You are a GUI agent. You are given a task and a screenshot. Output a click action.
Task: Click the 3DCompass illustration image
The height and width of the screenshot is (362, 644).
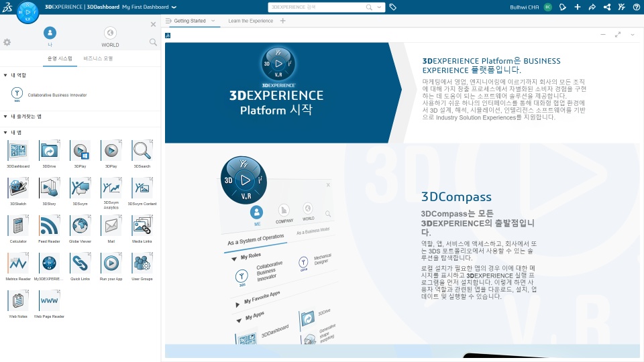click(x=279, y=250)
